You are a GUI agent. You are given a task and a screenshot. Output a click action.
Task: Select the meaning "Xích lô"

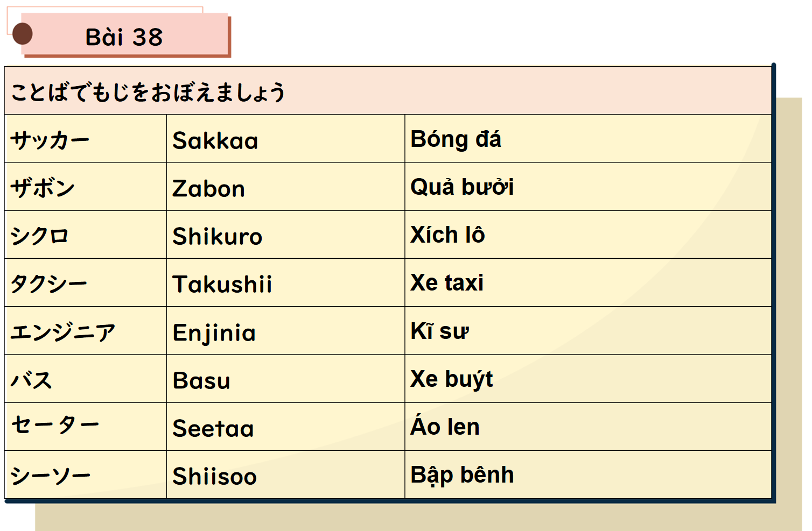[447, 235]
